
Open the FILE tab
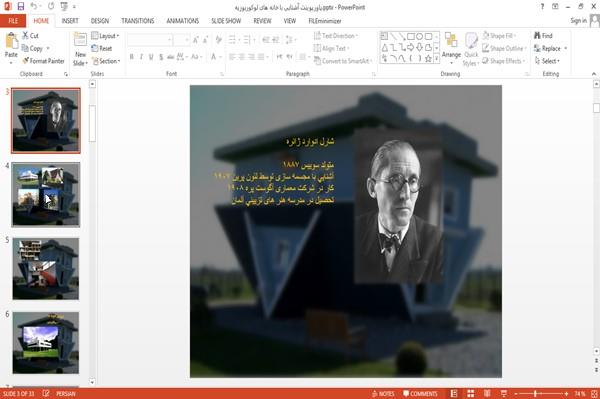coord(13,21)
